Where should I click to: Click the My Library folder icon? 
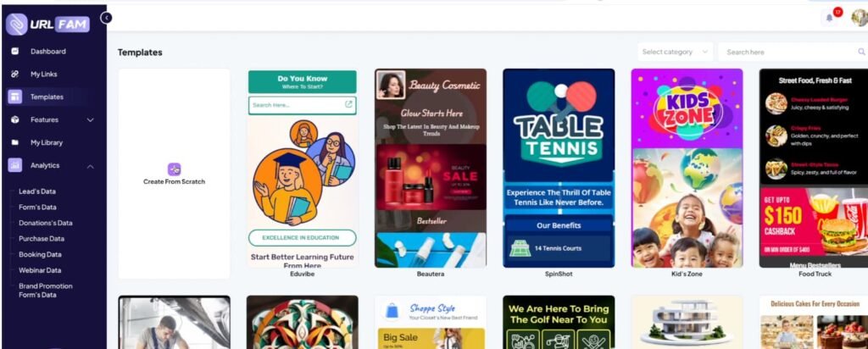point(15,142)
